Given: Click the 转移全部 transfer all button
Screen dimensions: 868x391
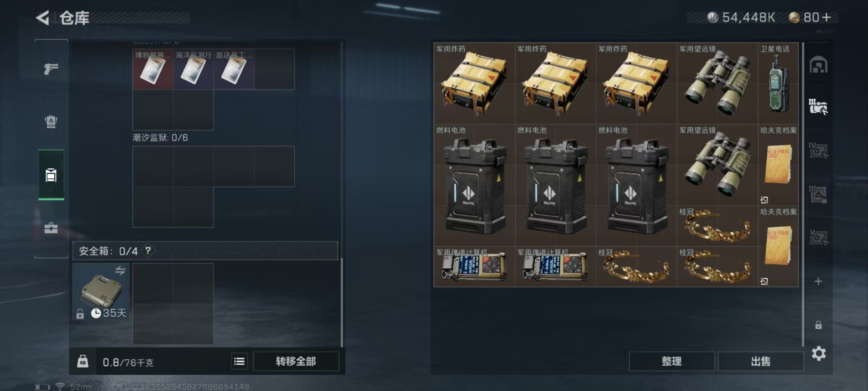Looking at the screenshot, I should pos(296,361).
